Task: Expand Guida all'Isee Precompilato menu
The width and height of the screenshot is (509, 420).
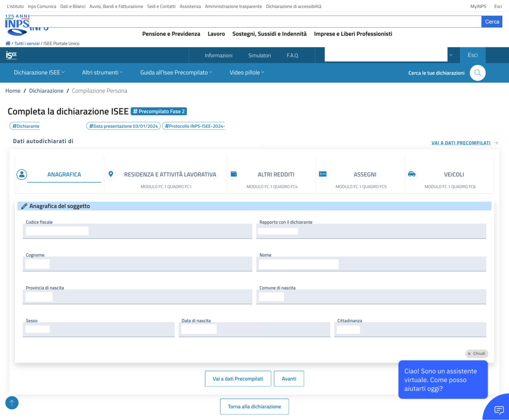Action: click(176, 73)
